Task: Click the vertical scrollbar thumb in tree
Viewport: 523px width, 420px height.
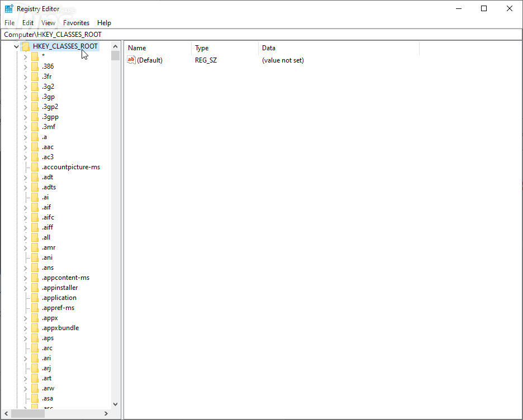Action: coord(116,56)
